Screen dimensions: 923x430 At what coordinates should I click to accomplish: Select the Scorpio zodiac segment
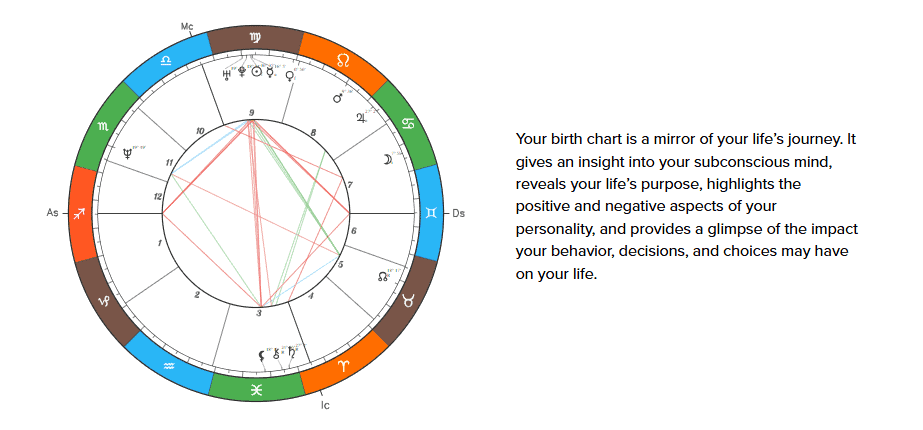click(103, 126)
